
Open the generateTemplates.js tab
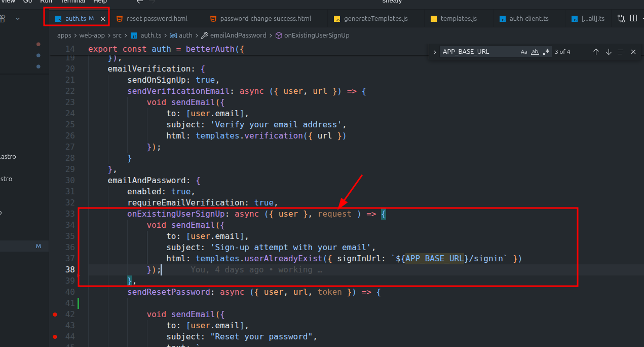click(x=371, y=18)
